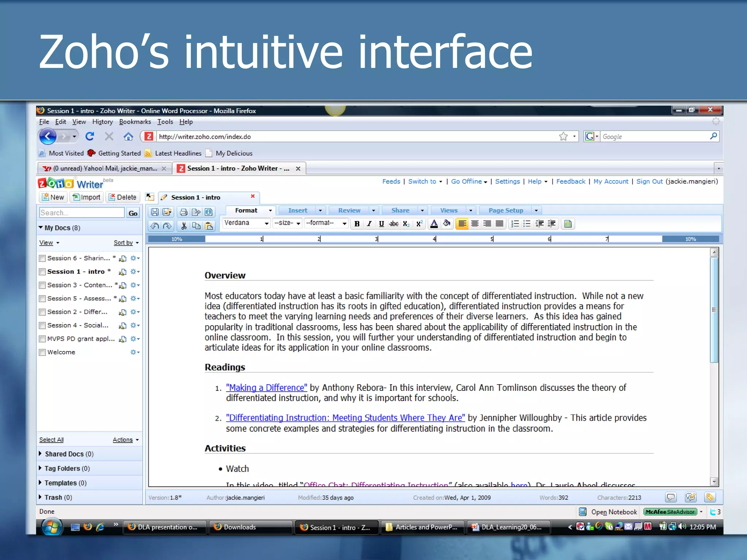Open the Insert toolbar tab
The image size is (747, 560).
pos(298,210)
